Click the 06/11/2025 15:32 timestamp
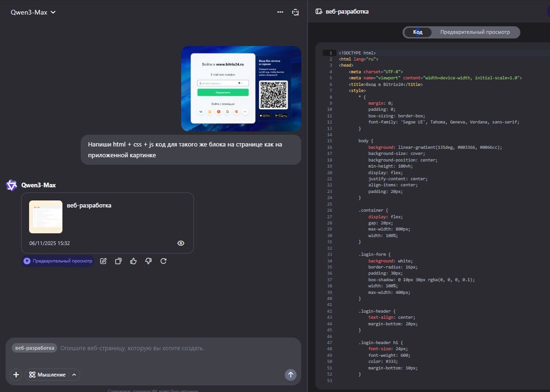 coord(49,243)
